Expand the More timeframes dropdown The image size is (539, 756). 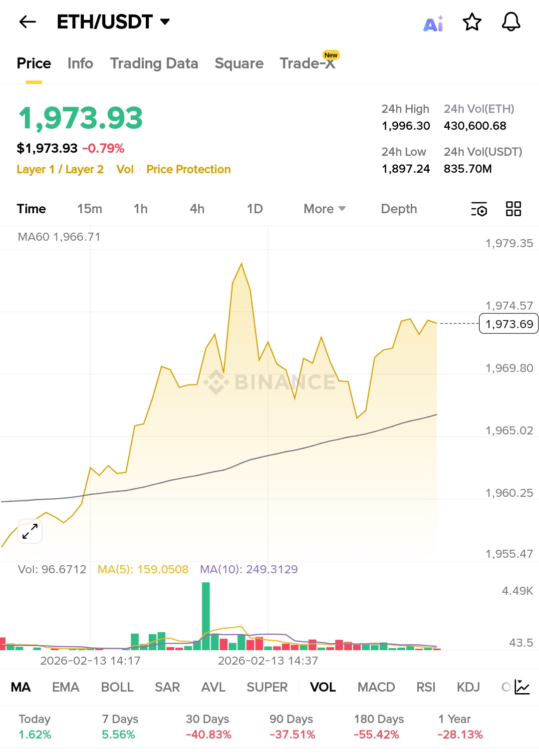click(325, 209)
